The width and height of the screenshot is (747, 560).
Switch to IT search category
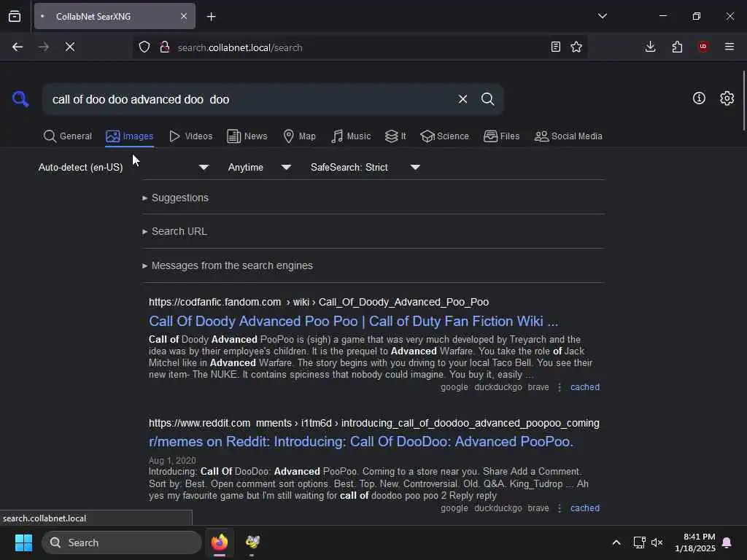click(x=395, y=136)
